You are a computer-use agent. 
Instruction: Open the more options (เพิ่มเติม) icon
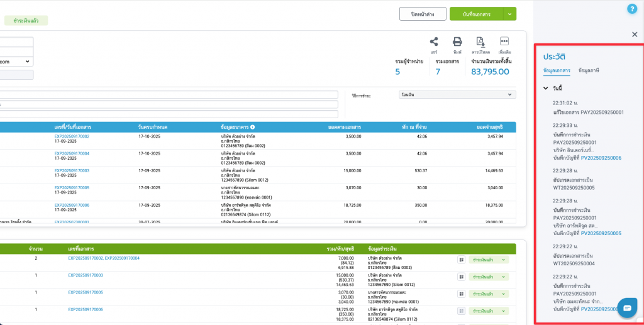(504, 42)
